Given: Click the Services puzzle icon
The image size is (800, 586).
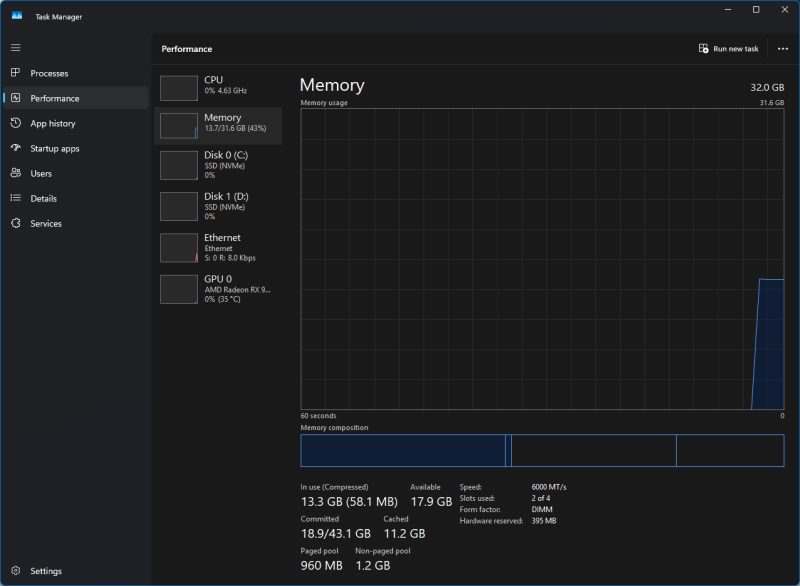Looking at the screenshot, I should point(16,223).
